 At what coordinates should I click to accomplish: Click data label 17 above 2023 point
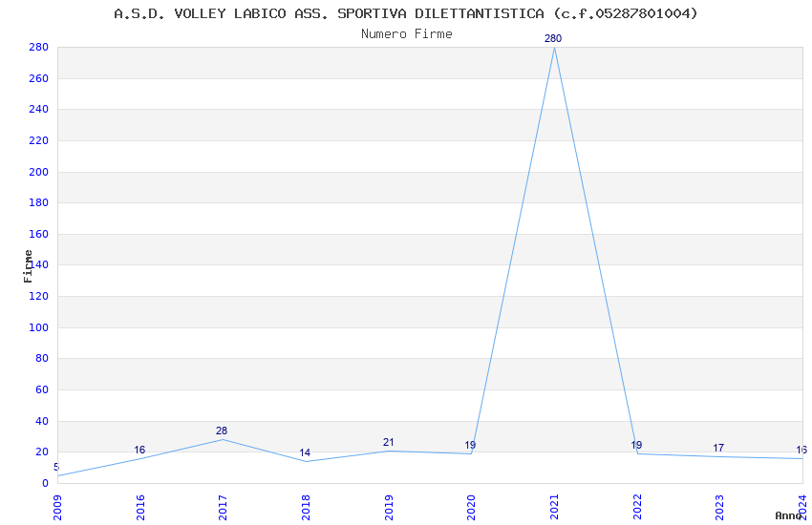[x=718, y=448]
